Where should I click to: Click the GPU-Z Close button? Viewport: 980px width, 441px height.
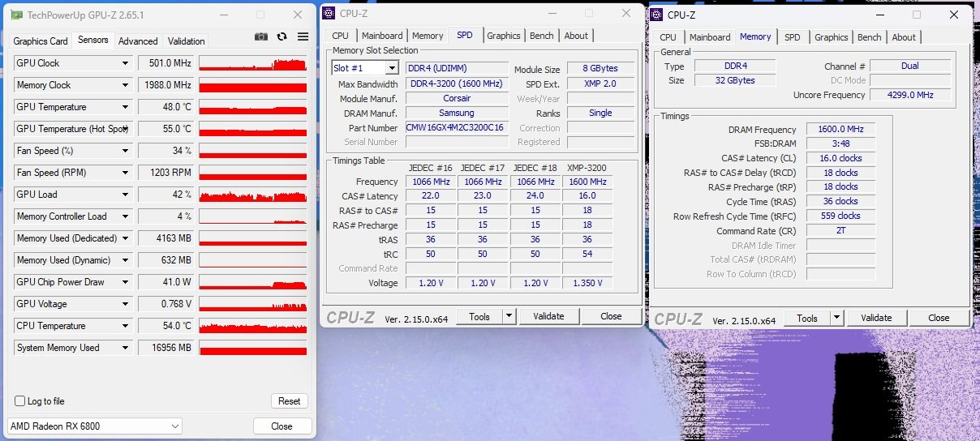click(x=282, y=426)
